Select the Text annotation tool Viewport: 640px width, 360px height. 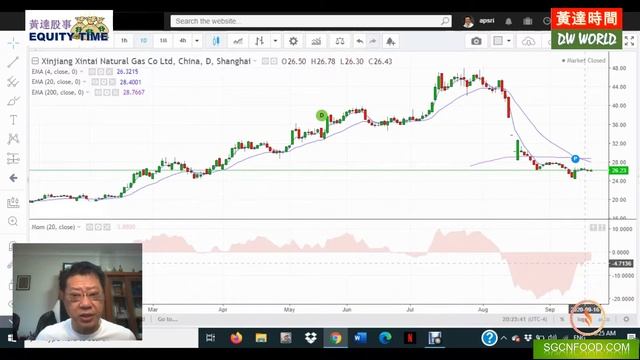[13, 120]
